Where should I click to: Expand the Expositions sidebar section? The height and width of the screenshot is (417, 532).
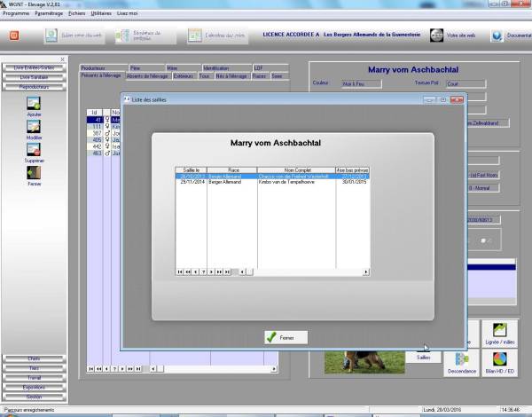tap(34, 388)
